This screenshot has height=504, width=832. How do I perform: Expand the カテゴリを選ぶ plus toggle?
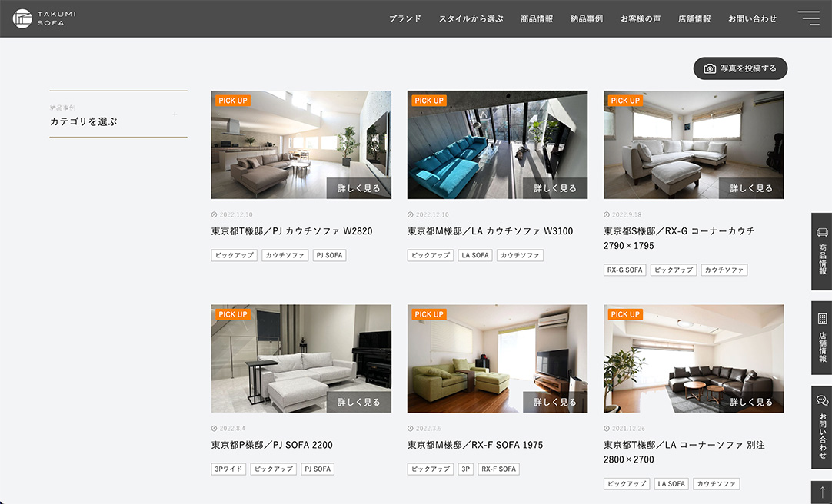[x=175, y=114]
